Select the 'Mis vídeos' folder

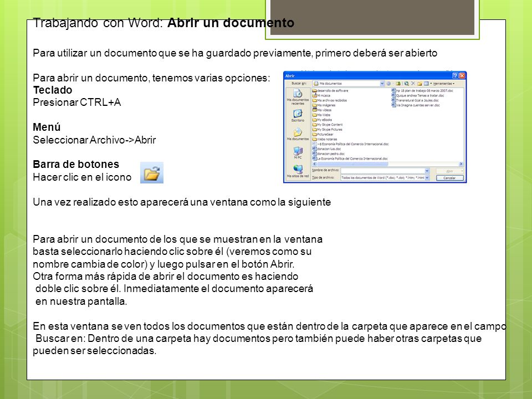[321, 110]
